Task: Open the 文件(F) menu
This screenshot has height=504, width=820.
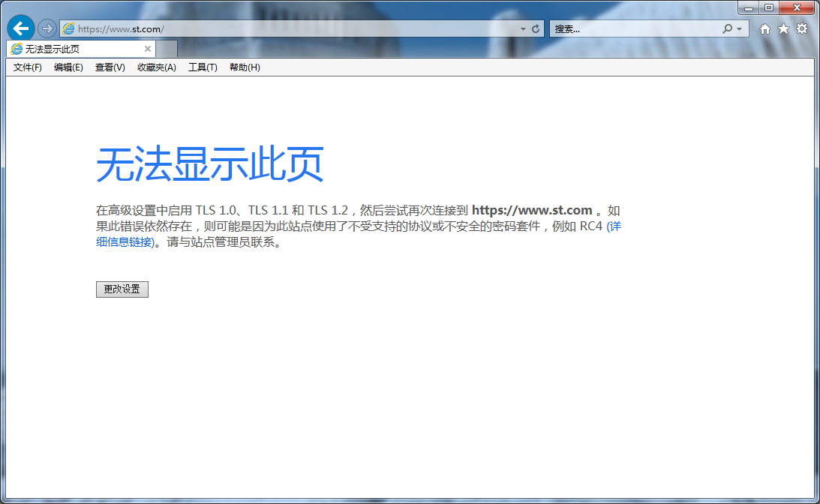Action: pyautogui.click(x=28, y=67)
